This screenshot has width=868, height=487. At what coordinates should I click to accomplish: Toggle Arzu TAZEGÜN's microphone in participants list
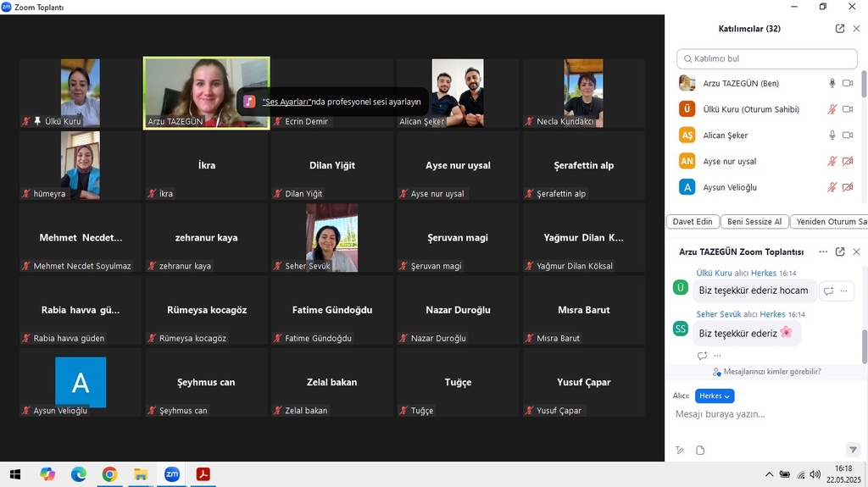click(x=832, y=83)
